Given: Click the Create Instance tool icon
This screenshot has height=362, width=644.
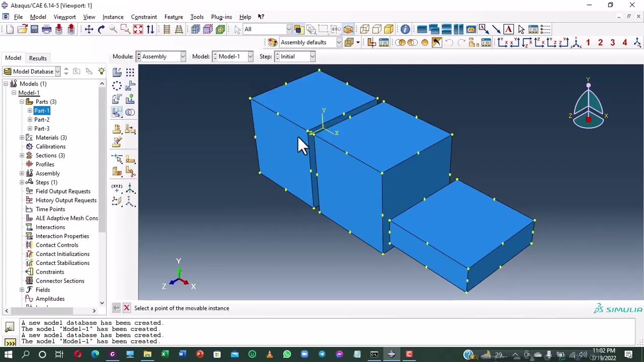Looking at the screenshot, I should pos(117,72).
